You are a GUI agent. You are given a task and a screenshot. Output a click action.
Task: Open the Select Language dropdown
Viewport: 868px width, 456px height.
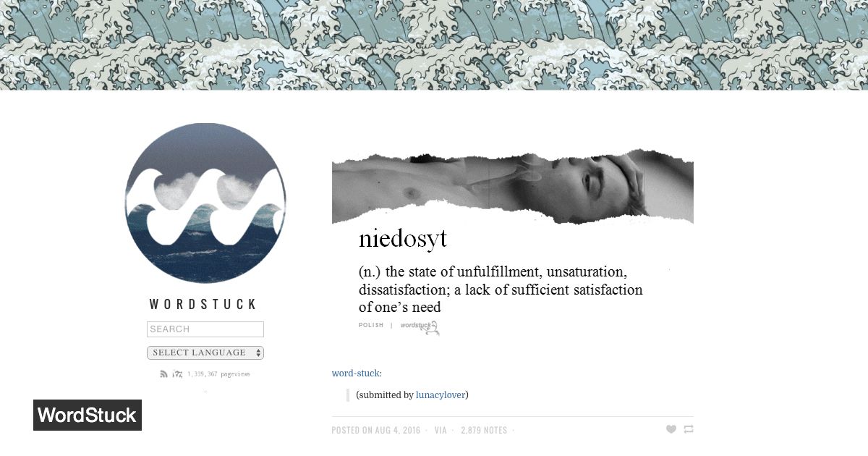click(205, 352)
